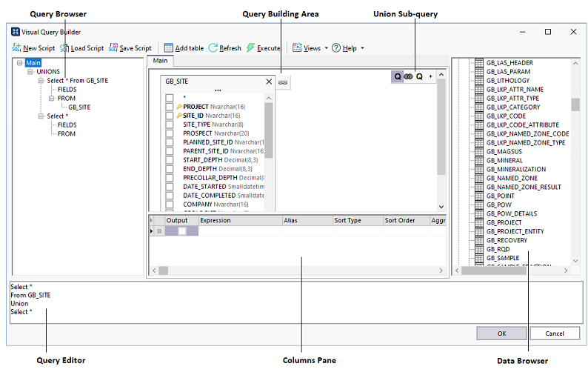This screenshot has height=375, width=588.
Task: Click the Alias column header
Action: [x=307, y=220]
